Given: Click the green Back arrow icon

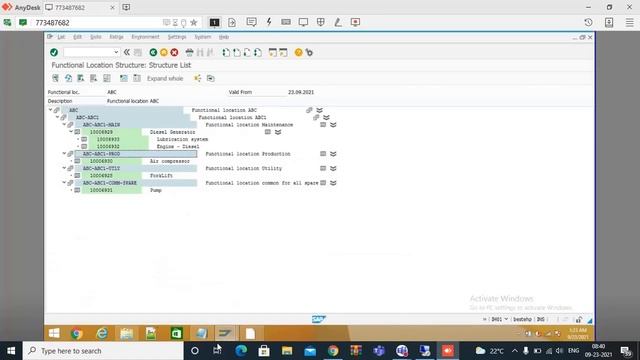Looking at the screenshot, I should (153, 52).
